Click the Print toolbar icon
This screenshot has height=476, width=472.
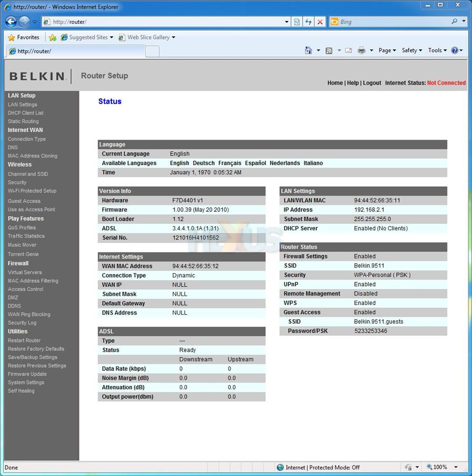tap(361, 50)
